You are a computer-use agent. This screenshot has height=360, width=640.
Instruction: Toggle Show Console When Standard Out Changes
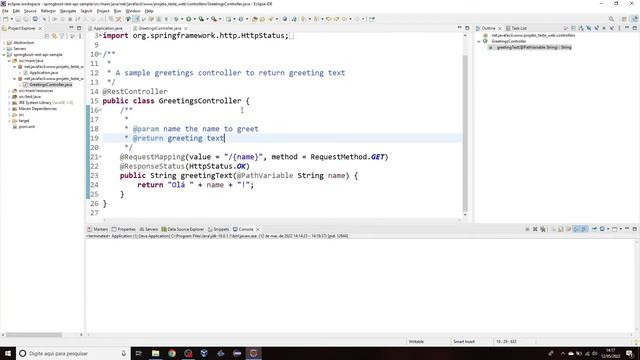click(576, 229)
